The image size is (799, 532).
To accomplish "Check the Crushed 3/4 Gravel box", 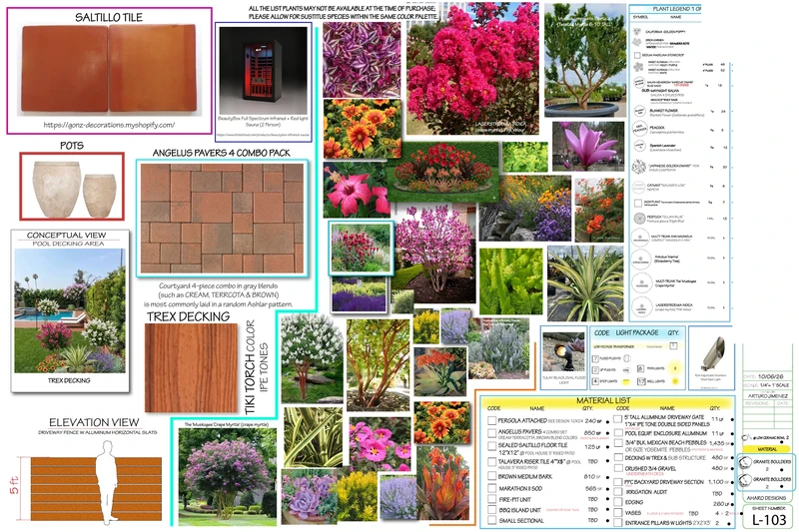I will pos(617,468).
